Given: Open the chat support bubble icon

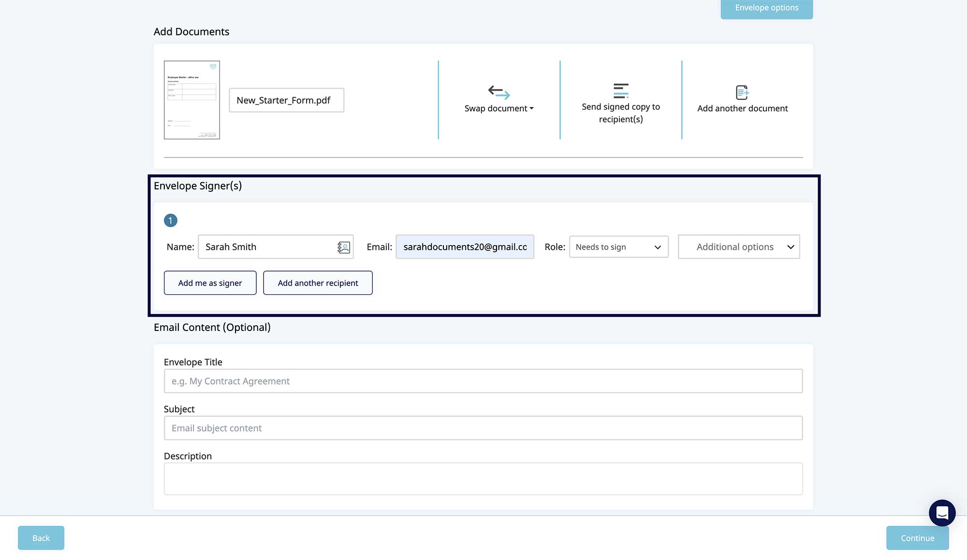Looking at the screenshot, I should click(x=942, y=513).
